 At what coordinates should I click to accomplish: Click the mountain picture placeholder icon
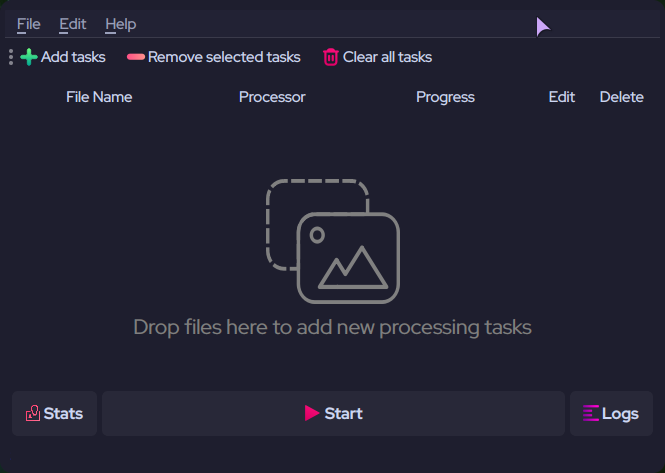pos(348,257)
